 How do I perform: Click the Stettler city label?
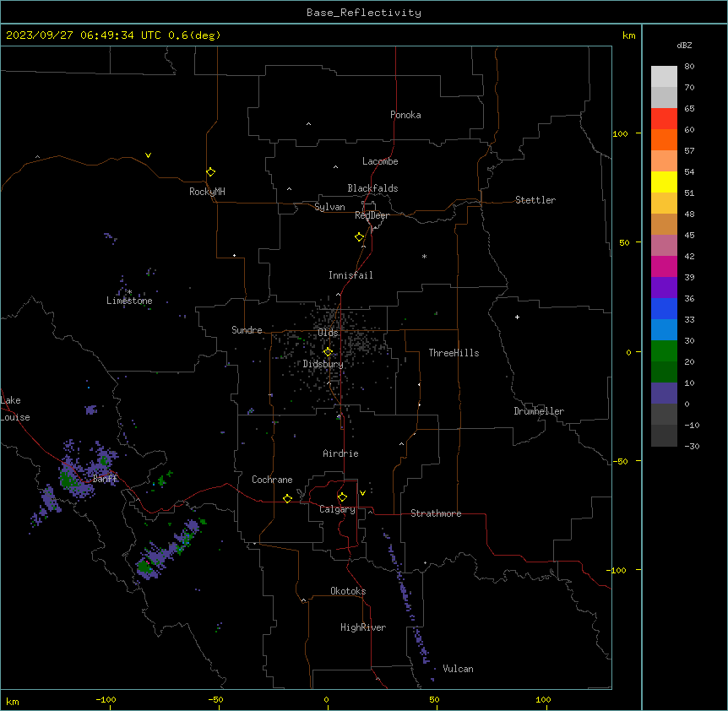(535, 200)
